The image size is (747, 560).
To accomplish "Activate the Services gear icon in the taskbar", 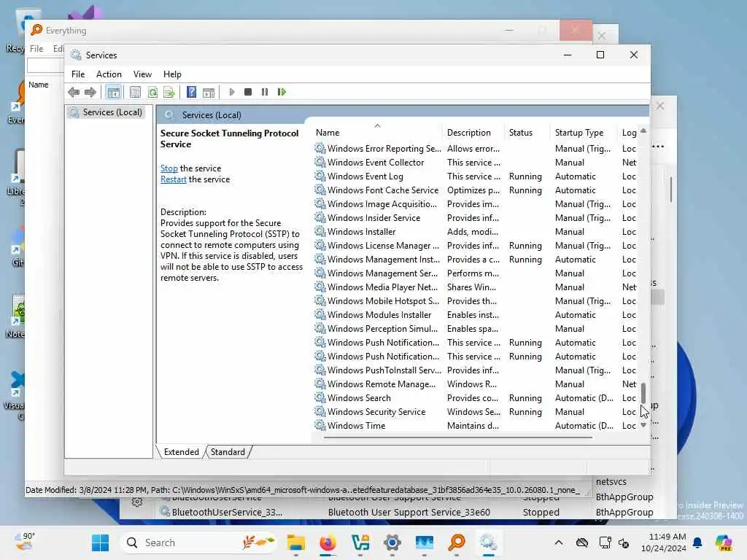I will pyautogui.click(x=488, y=542).
